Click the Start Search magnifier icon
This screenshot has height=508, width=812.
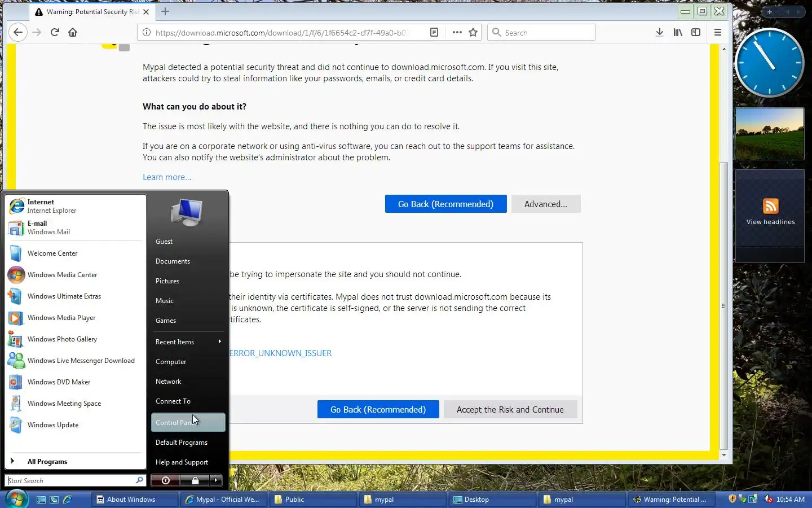(139, 480)
